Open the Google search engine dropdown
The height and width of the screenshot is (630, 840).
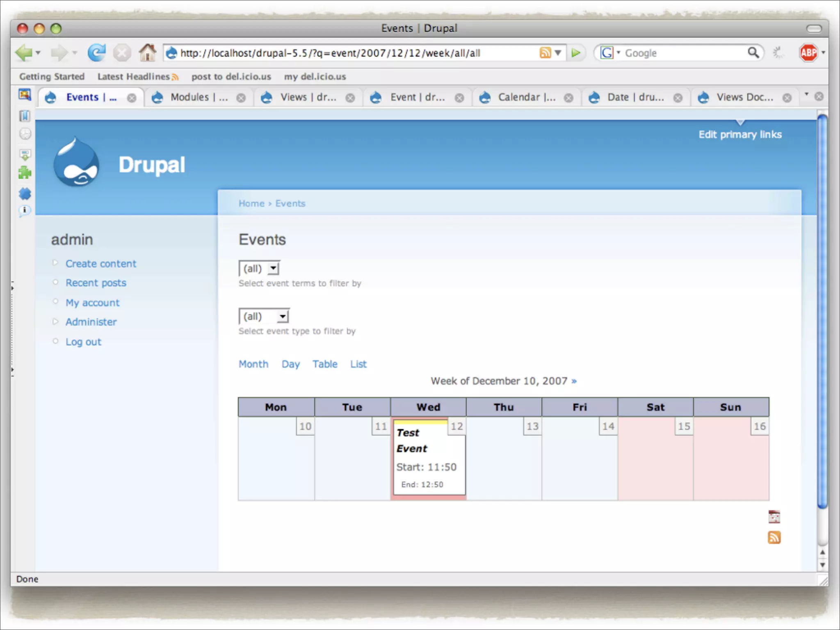click(610, 53)
